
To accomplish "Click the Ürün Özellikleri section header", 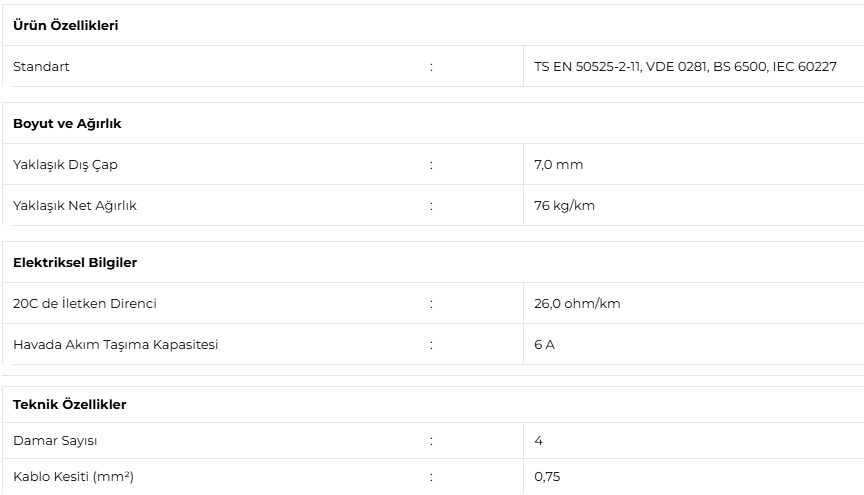I will coord(66,25).
